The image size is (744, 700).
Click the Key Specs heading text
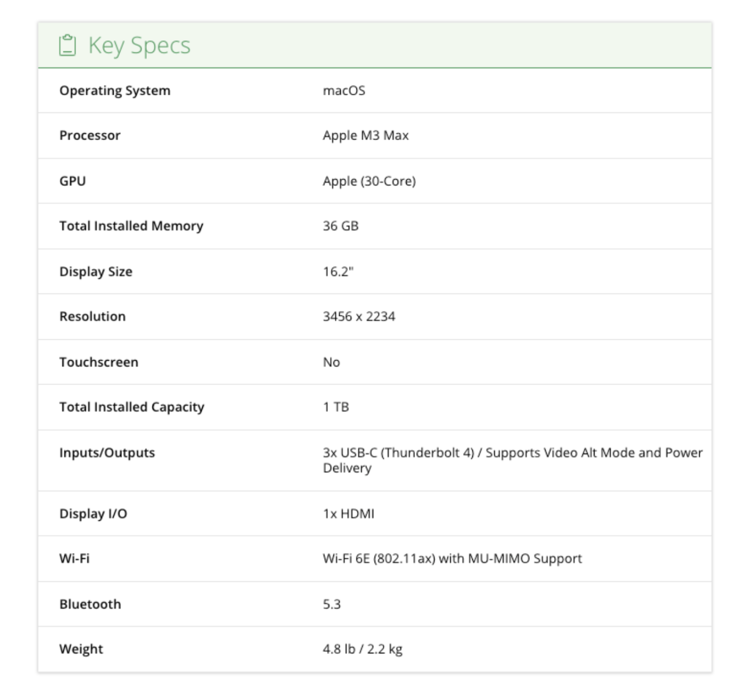click(x=139, y=45)
